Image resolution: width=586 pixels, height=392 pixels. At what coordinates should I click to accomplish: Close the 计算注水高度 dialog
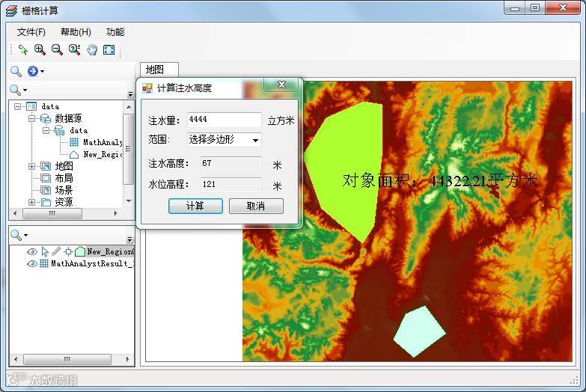[x=281, y=85]
